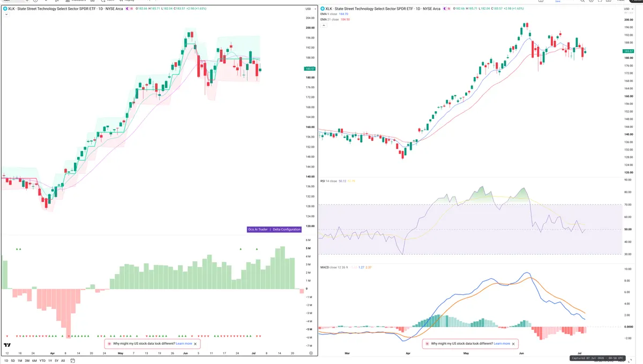Viewport: 643px width, 364px height.
Task: Click the Jun label on right time axis
Action: click(522, 353)
